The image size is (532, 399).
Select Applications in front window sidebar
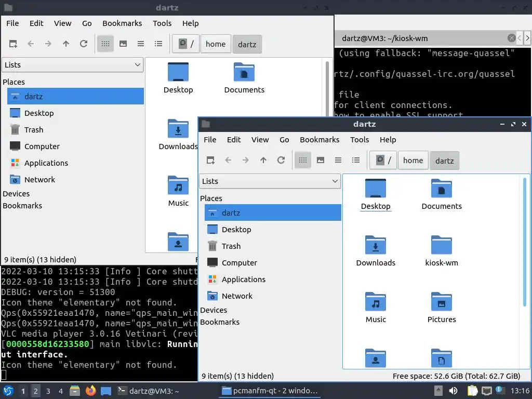273,279
